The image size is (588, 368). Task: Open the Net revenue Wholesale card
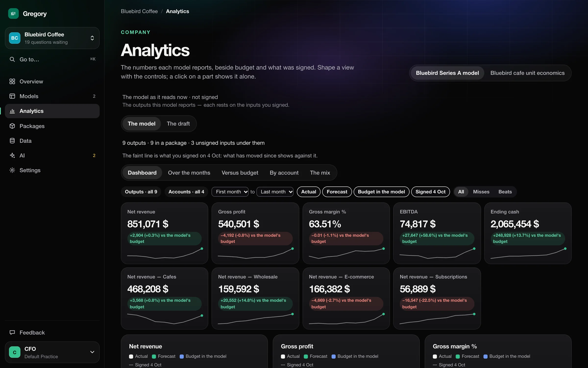[x=255, y=298]
